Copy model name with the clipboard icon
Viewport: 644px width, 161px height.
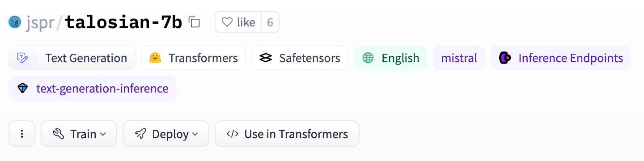tap(194, 22)
